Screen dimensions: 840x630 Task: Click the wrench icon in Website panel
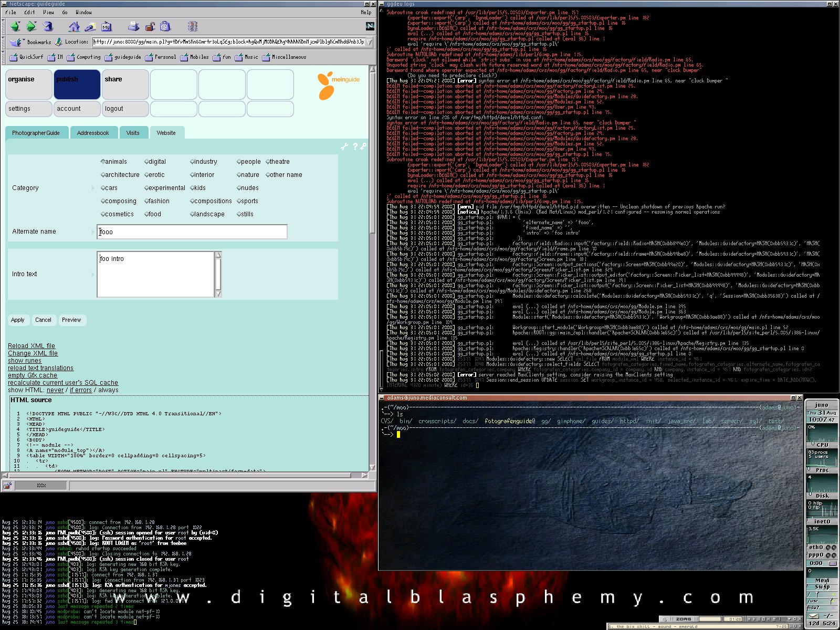coord(344,147)
